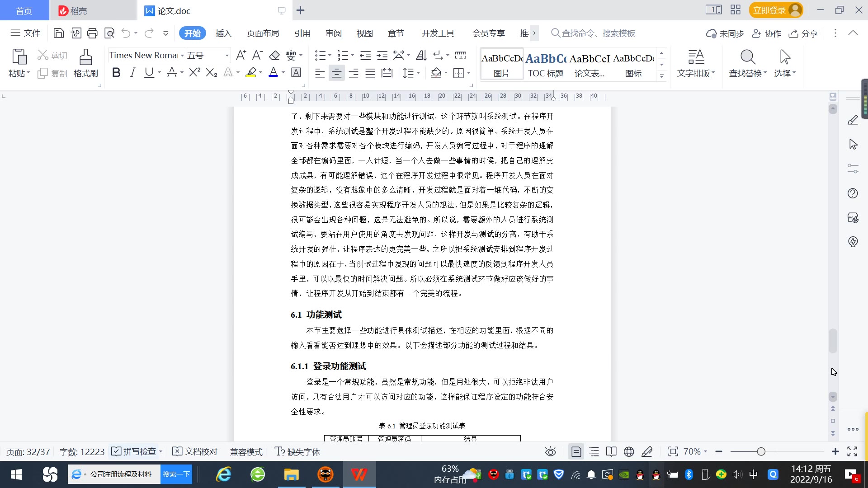Apply Subscript X₂ formatting
Viewport: 868px width, 488px height.
pyautogui.click(x=212, y=72)
